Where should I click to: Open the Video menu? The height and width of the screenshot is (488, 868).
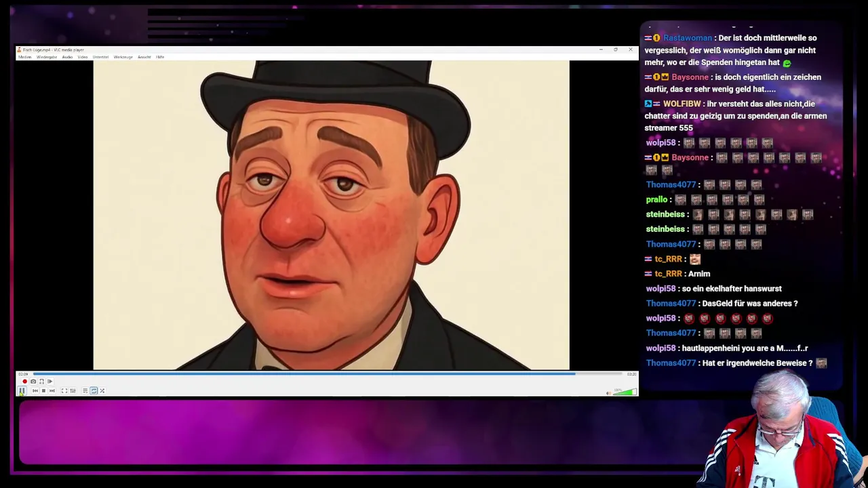click(83, 57)
